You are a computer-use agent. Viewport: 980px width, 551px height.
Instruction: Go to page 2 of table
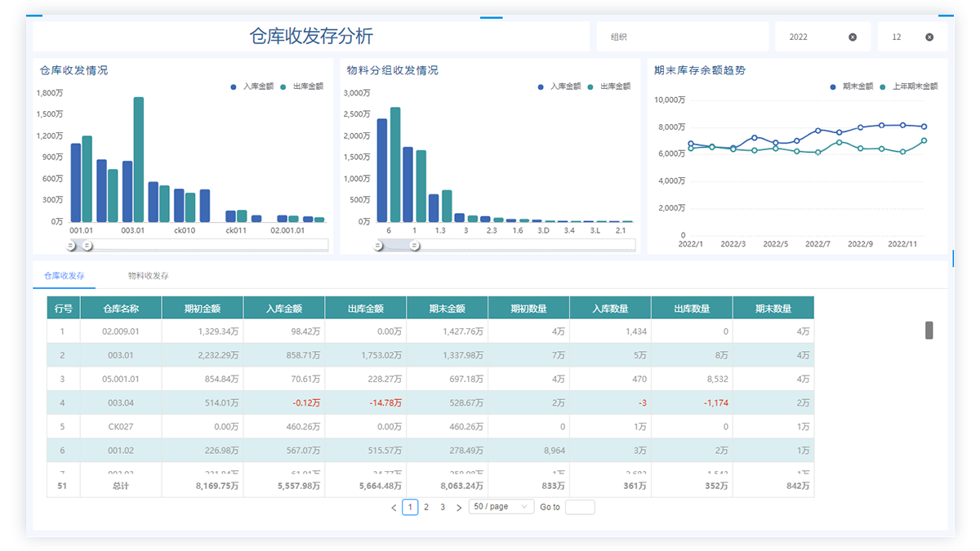(x=426, y=507)
